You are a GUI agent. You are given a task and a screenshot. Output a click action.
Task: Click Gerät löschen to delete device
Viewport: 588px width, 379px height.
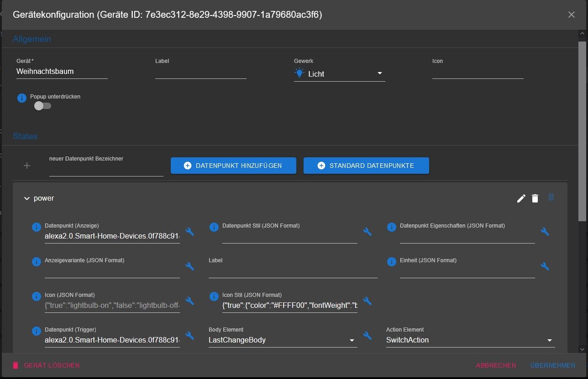[x=46, y=365]
